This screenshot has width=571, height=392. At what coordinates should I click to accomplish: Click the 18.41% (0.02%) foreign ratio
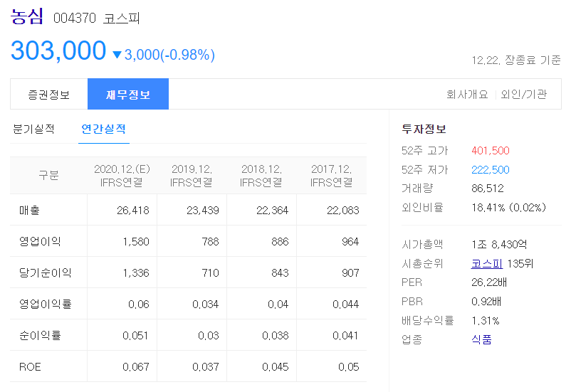pos(509,208)
